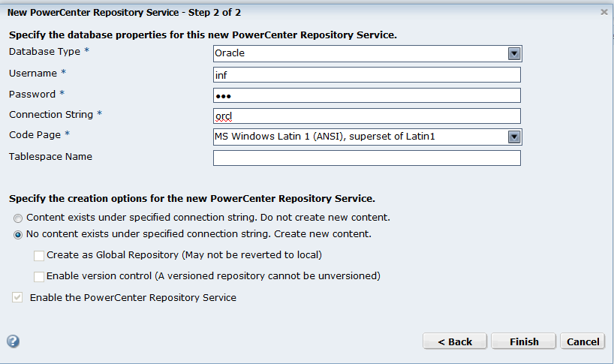The height and width of the screenshot is (364, 614).
Task: Open help via the question mark icon
Action: pyautogui.click(x=13, y=341)
